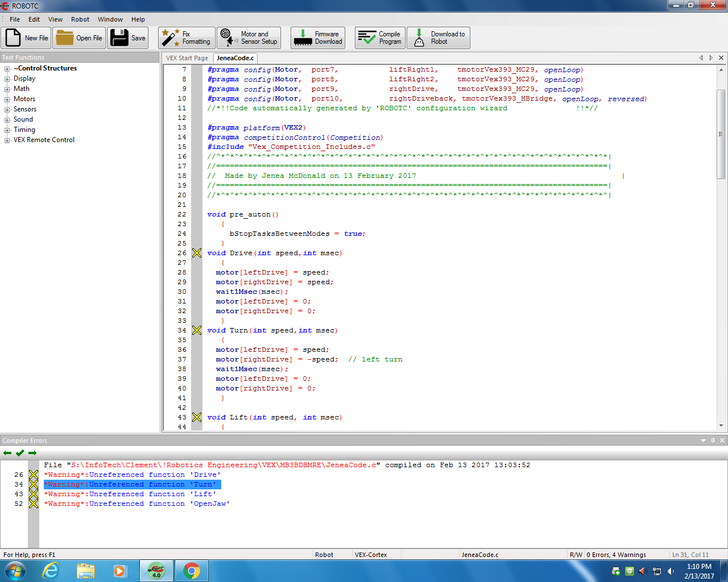Switch to the VEX Start Page tab
Image resolution: width=728 pixels, height=582 pixels.
click(x=187, y=58)
